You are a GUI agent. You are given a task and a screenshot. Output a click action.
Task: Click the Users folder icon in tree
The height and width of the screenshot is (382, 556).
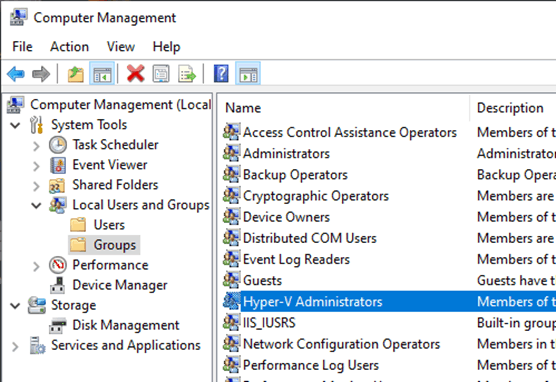(78, 225)
